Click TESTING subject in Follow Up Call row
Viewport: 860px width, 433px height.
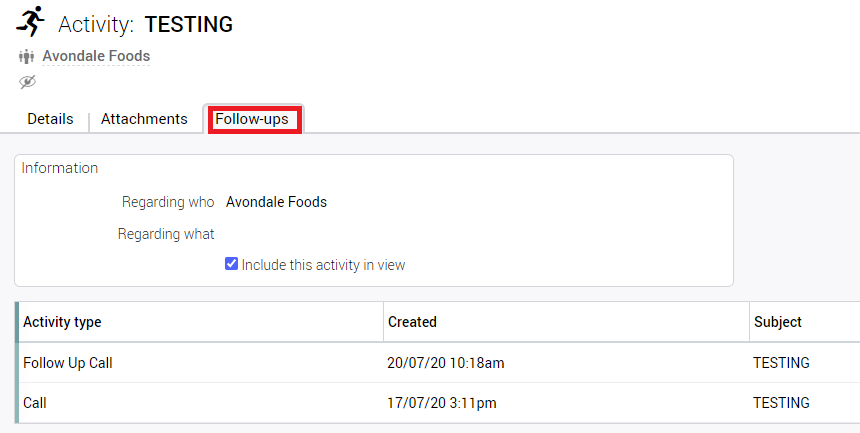781,363
